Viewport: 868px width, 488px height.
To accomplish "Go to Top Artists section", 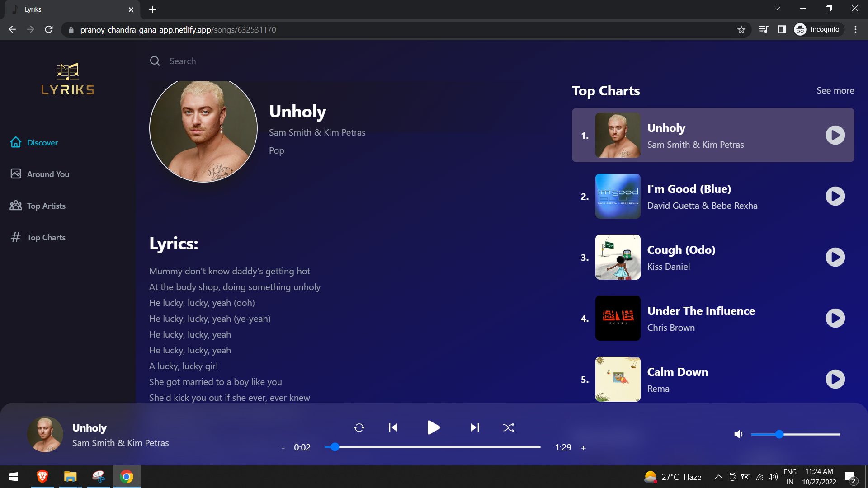I will tap(46, 206).
